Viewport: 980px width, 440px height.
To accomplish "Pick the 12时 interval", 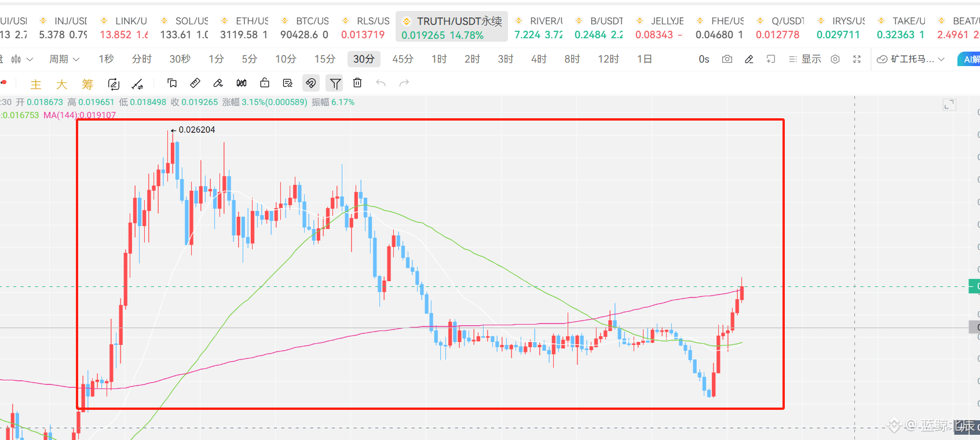I will (x=608, y=59).
